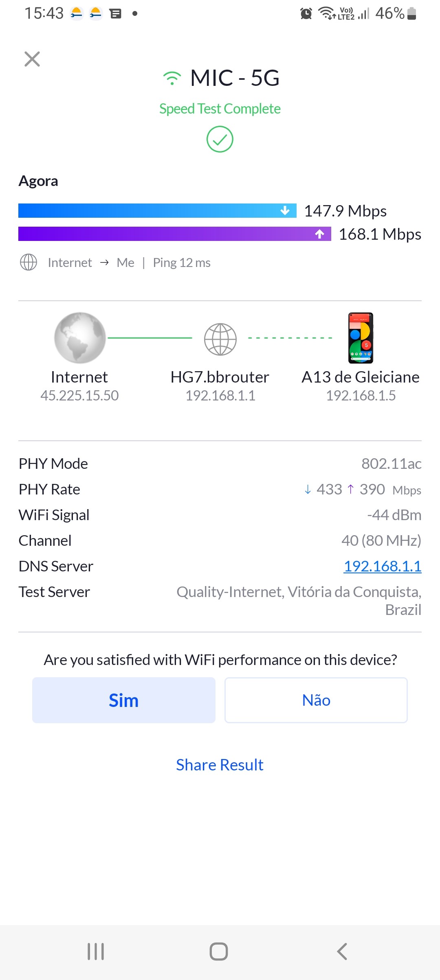Image resolution: width=440 pixels, height=980 pixels.
Task: Tap the Share Result link
Action: pos(220,765)
